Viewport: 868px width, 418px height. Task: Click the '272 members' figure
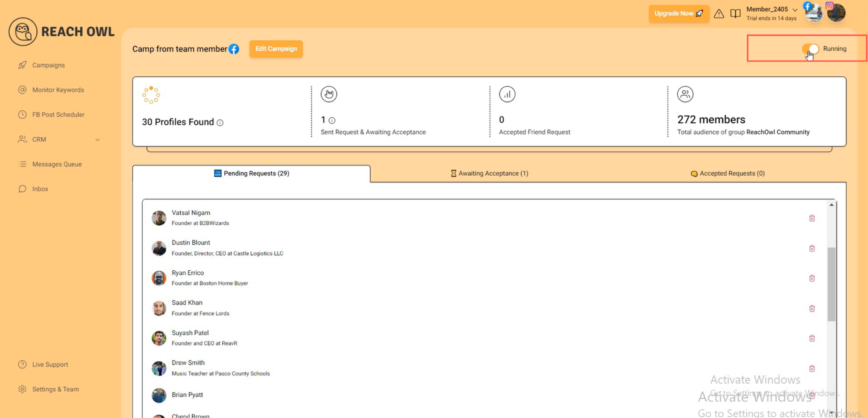click(x=711, y=120)
